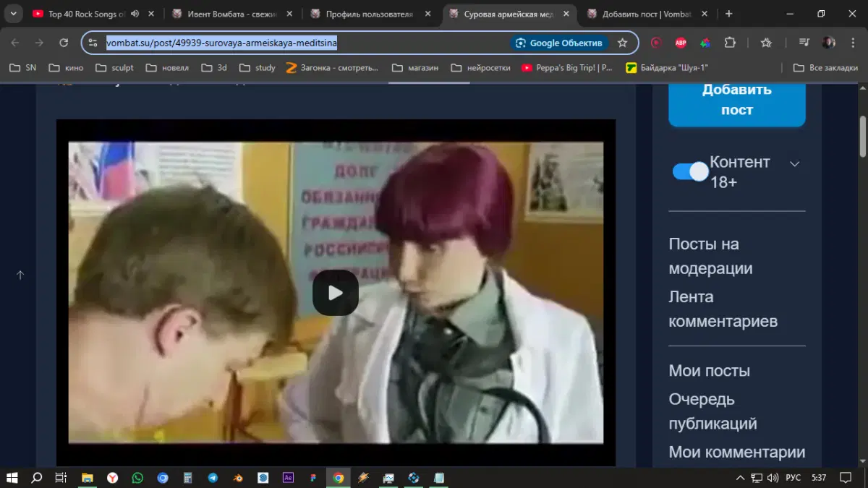
Task: View site information icon in address bar
Action: pos(93,43)
